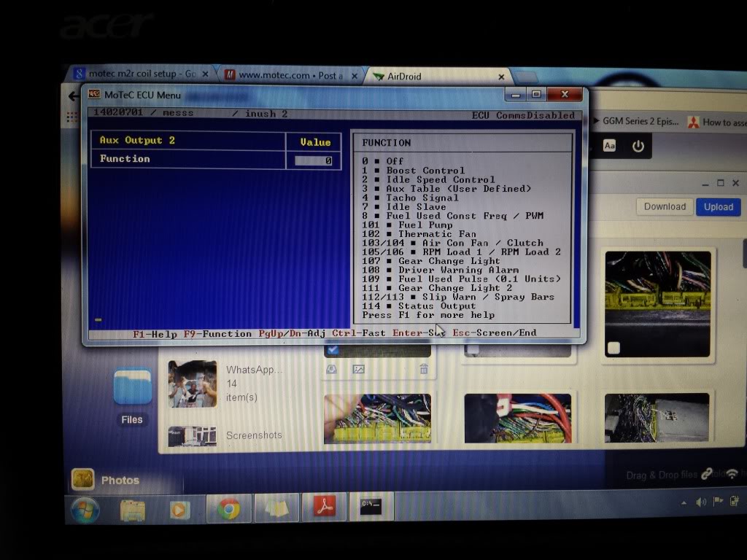Maximize the AirDroid photos panel
Viewport: 747px width, 560px height.
(721, 183)
